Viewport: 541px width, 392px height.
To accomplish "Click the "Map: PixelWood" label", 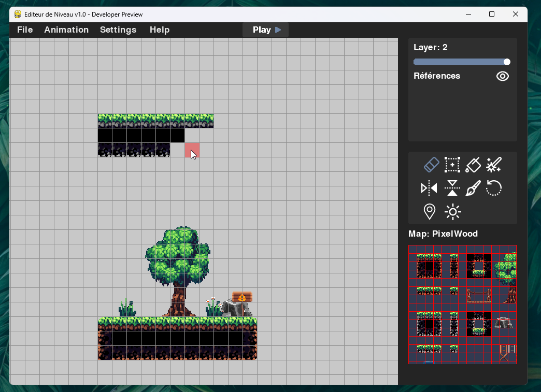I will click(x=443, y=234).
